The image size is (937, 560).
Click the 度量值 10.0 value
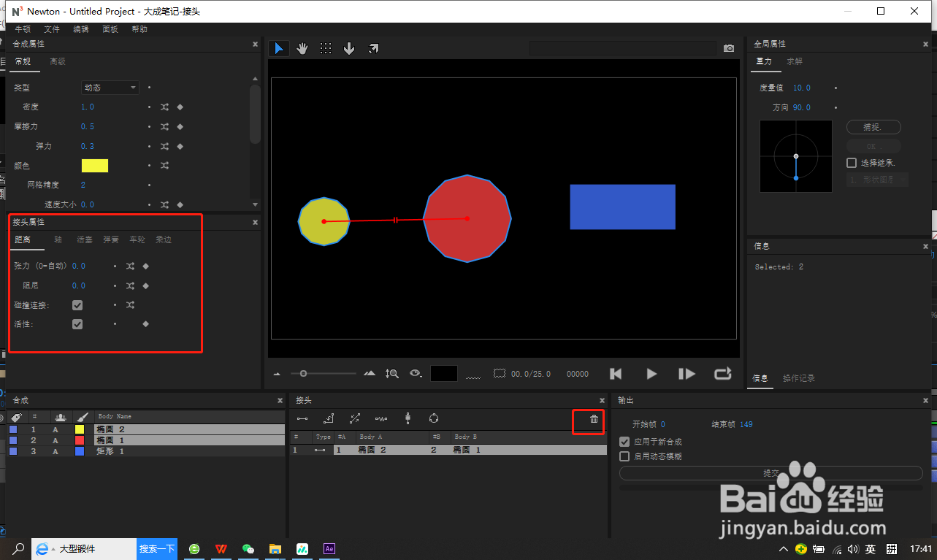pyautogui.click(x=802, y=88)
